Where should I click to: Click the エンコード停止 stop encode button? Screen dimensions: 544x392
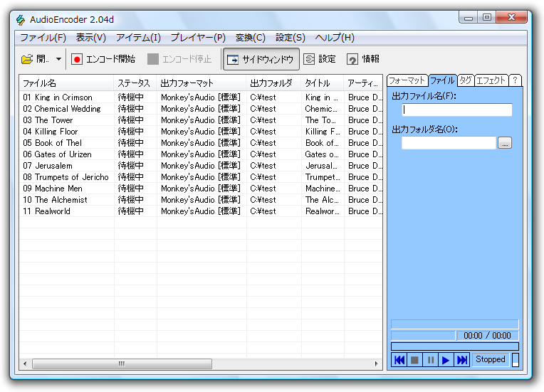tap(179, 59)
